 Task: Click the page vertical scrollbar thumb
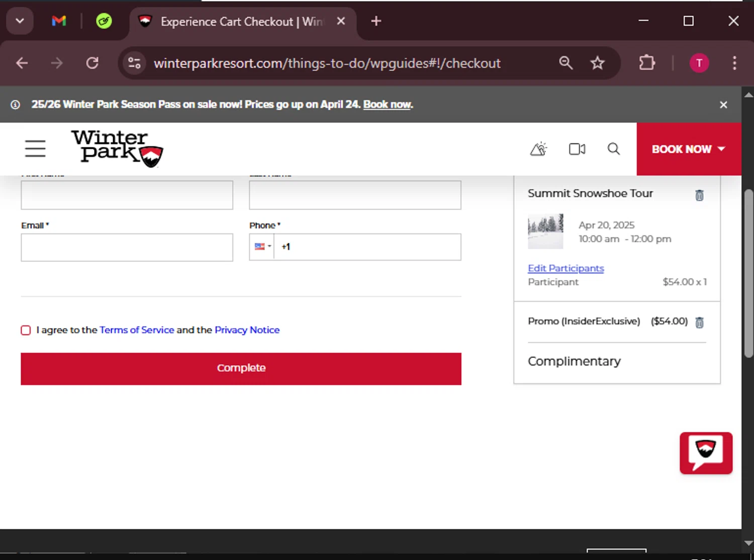[748, 274]
